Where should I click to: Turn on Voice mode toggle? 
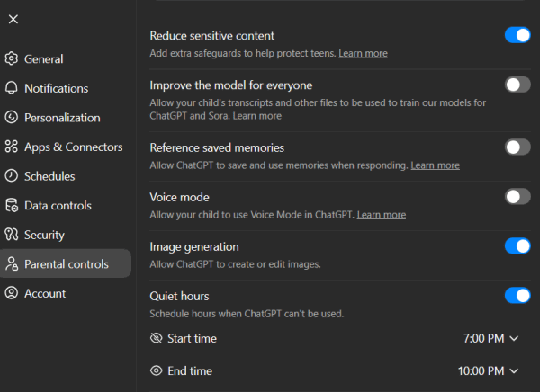click(x=517, y=196)
